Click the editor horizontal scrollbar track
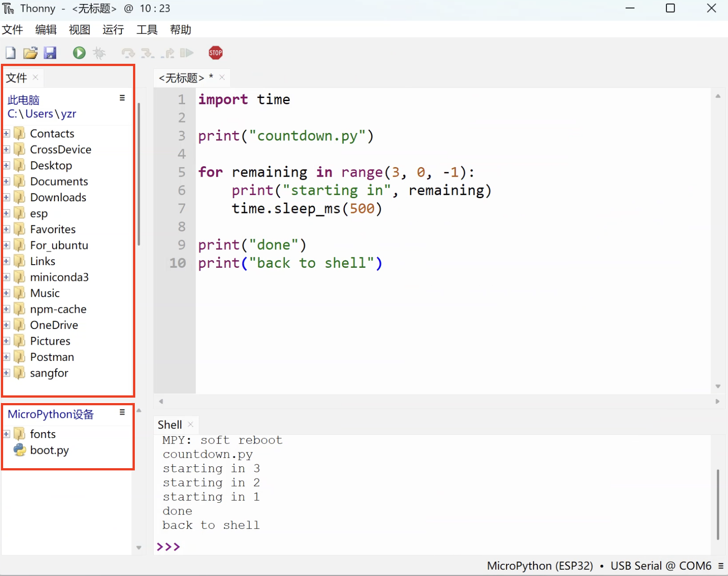 point(438,401)
